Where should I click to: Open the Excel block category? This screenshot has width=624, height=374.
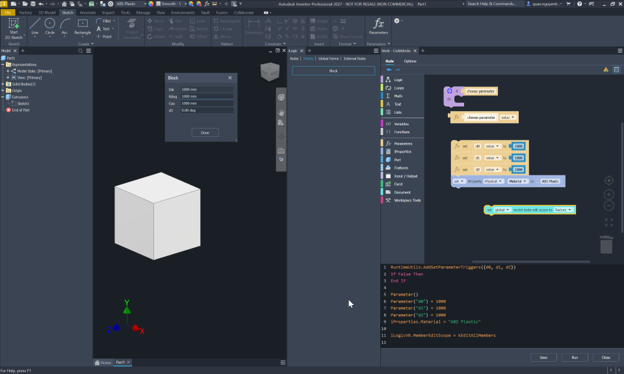tap(402, 184)
